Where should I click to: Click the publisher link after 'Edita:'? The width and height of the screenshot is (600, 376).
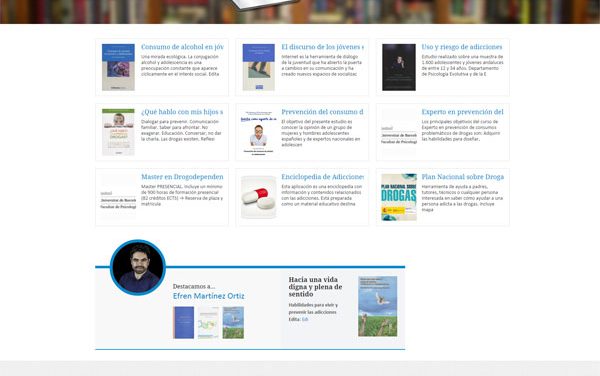[305, 319]
